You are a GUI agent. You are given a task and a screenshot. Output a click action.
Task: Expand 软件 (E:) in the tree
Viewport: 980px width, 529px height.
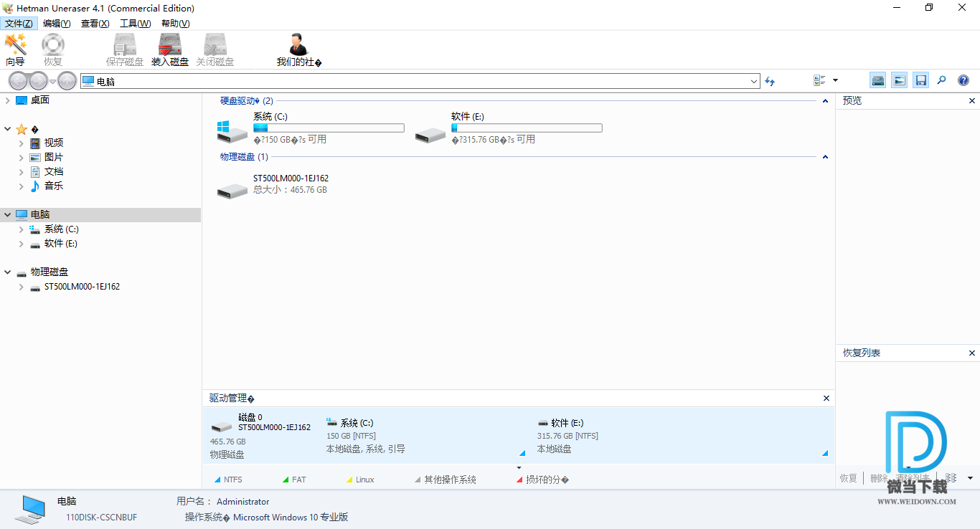(22, 244)
